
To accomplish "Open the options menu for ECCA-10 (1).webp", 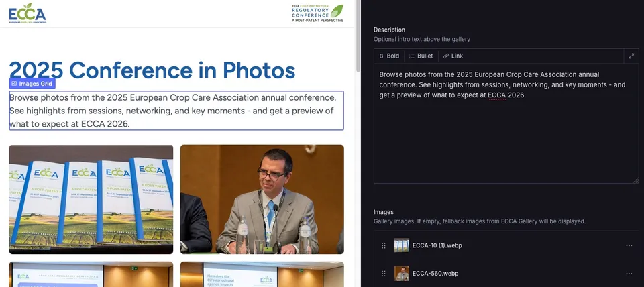I will (629, 245).
